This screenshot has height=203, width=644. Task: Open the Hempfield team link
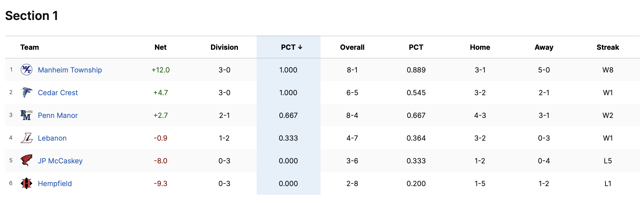[55, 184]
